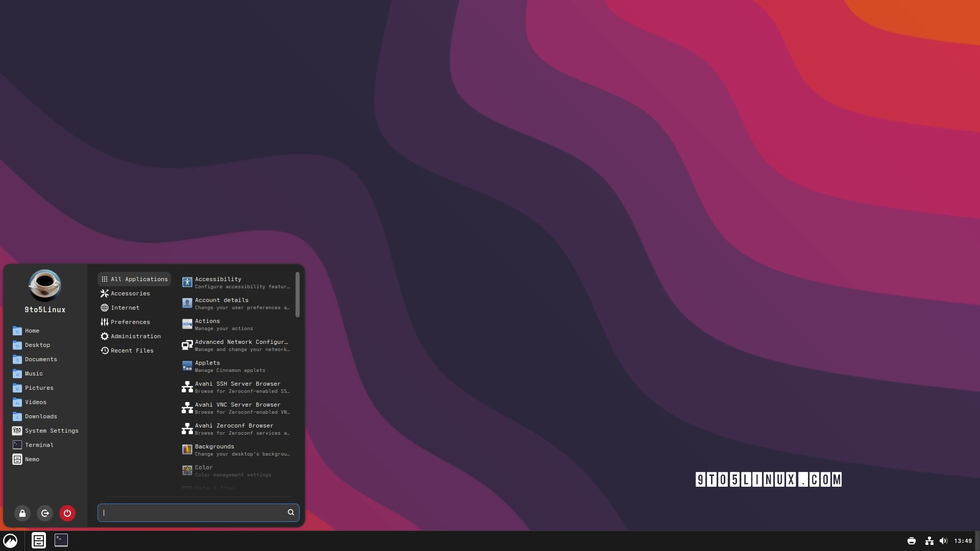The height and width of the screenshot is (551, 980).
Task: Click the Cinnamon menu icon in taskbar
Action: 10,540
